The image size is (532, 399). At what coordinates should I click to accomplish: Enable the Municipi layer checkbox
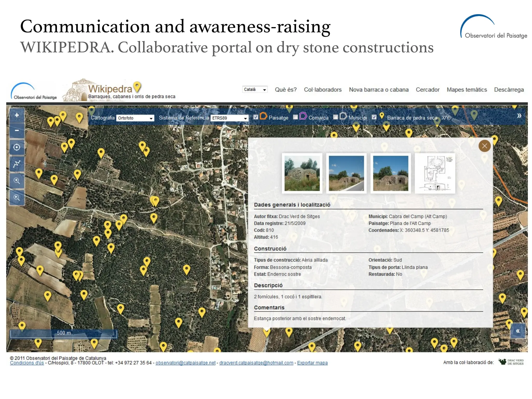pyautogui.click(x=335, y=117)
